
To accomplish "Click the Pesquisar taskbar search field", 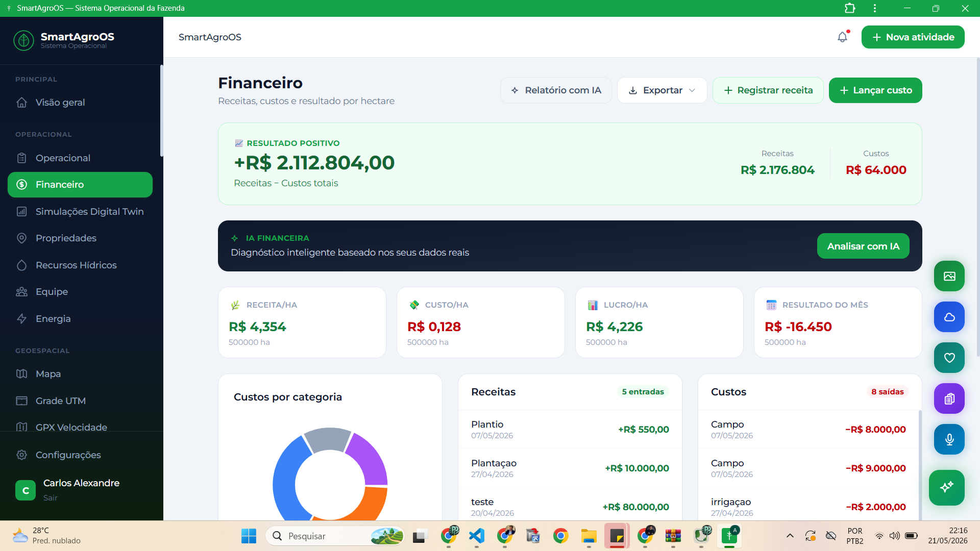I will (x=335, y=536).
